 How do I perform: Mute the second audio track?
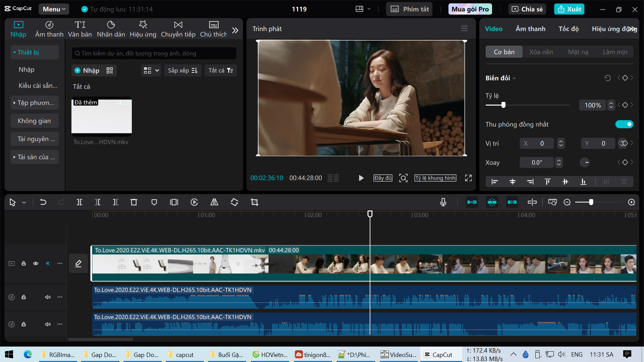(48, 324)
